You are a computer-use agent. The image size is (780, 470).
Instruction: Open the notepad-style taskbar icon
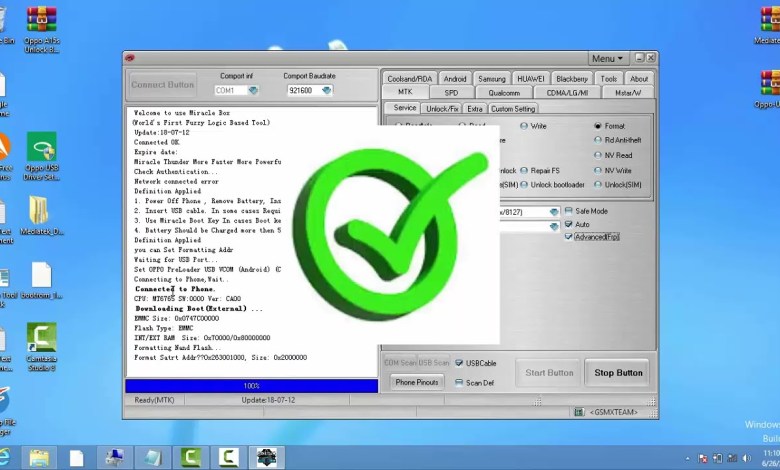pos(153,458)
